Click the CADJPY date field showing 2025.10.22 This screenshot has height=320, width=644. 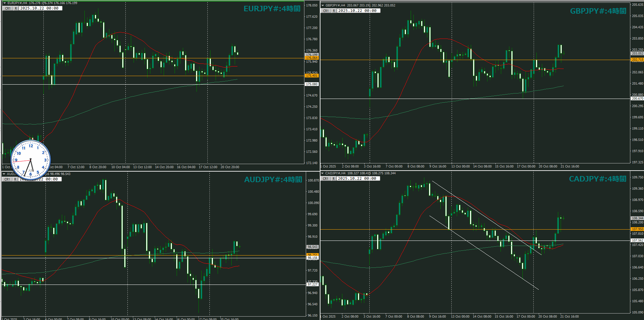358,178
